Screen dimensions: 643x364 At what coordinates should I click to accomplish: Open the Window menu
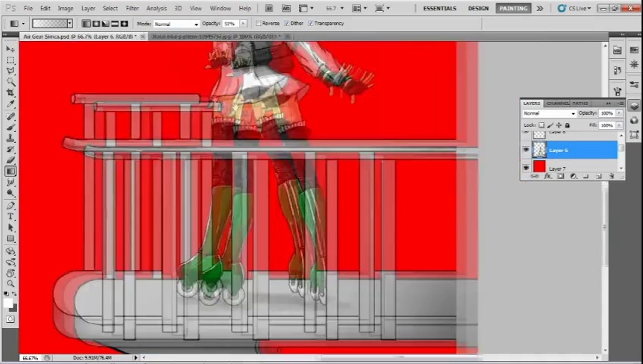pyautogui.click(x=220, y=9)
